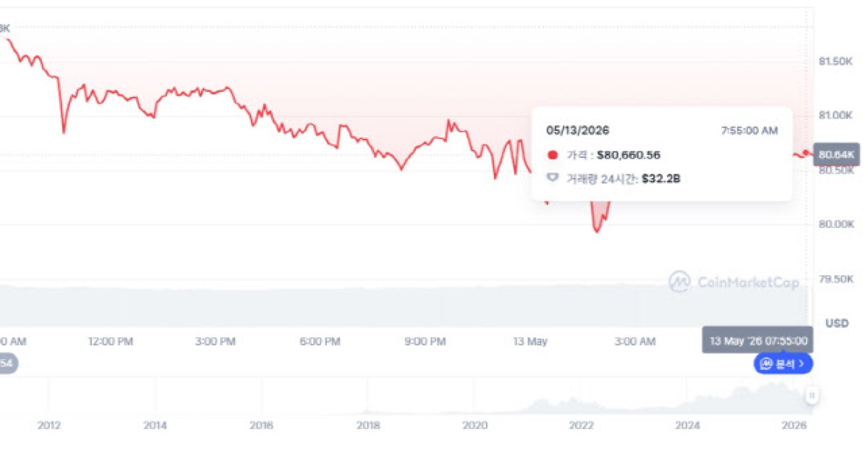The width and height of the screenshot is (868, 456).
Task: Click the 81.50K price axis label
Action: click(835, 62)
